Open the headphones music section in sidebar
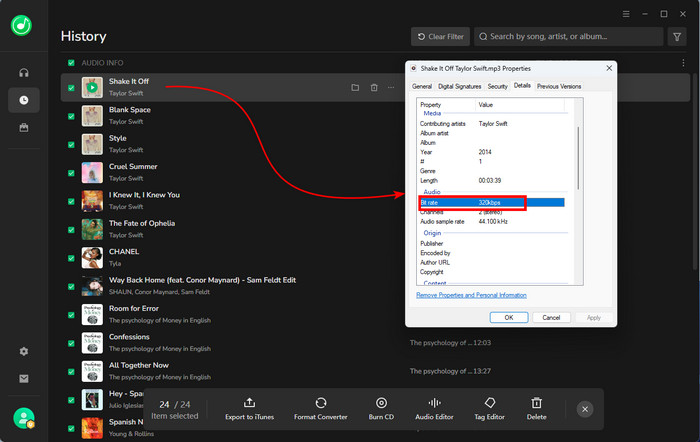Screen dimensions: 700x442 pos(24,73)
